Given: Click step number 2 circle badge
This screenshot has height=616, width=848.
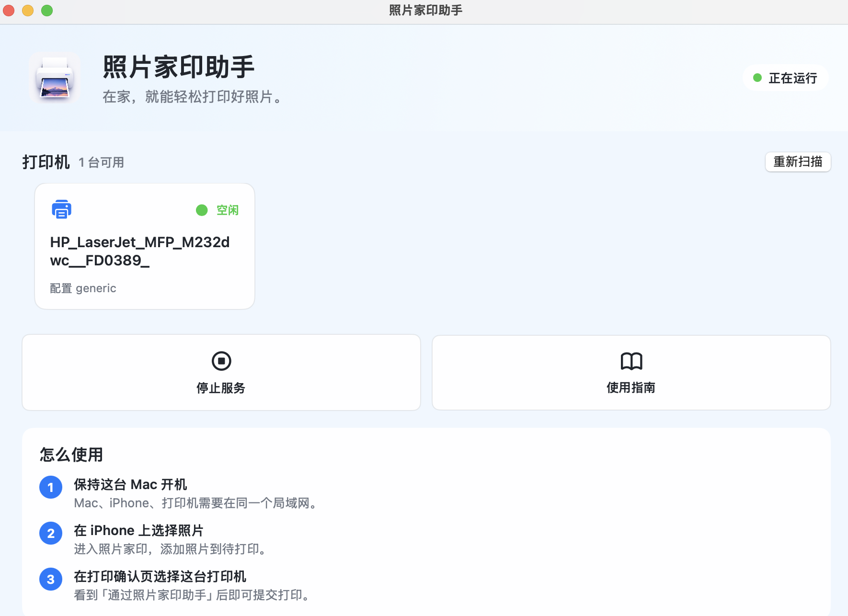Looking at the screenshot, I should pyautogui.click(x=51, y=533).
